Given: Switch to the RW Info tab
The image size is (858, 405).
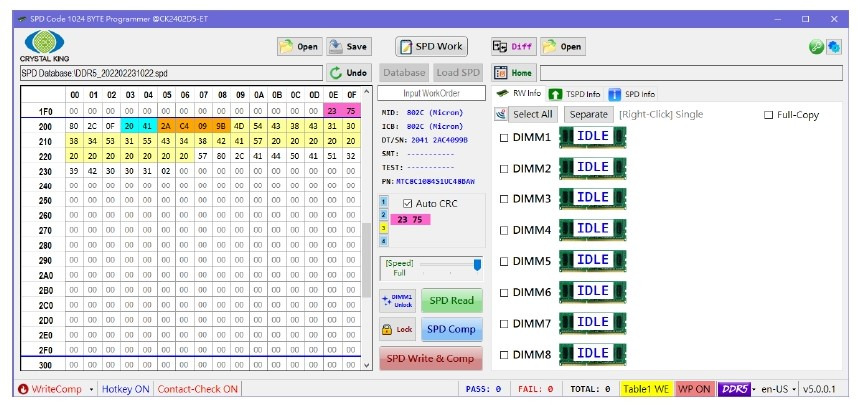Looking at the screenshot, I should 519,94.
